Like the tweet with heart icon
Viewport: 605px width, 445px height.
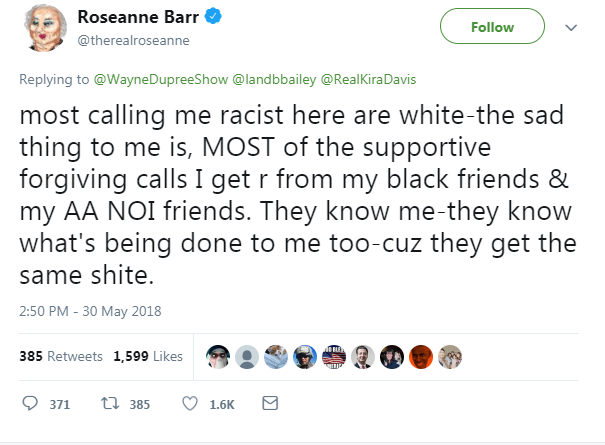(189, 404)
